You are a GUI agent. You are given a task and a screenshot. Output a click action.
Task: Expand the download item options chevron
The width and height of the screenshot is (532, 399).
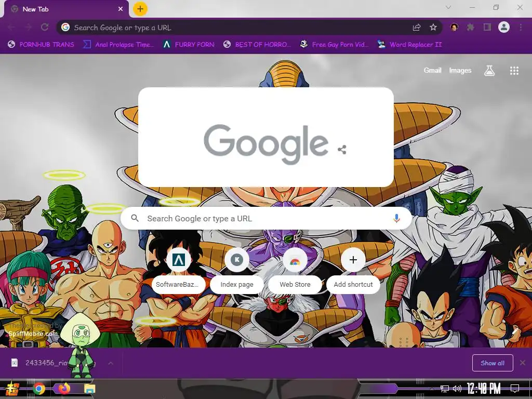click(111, 363)
